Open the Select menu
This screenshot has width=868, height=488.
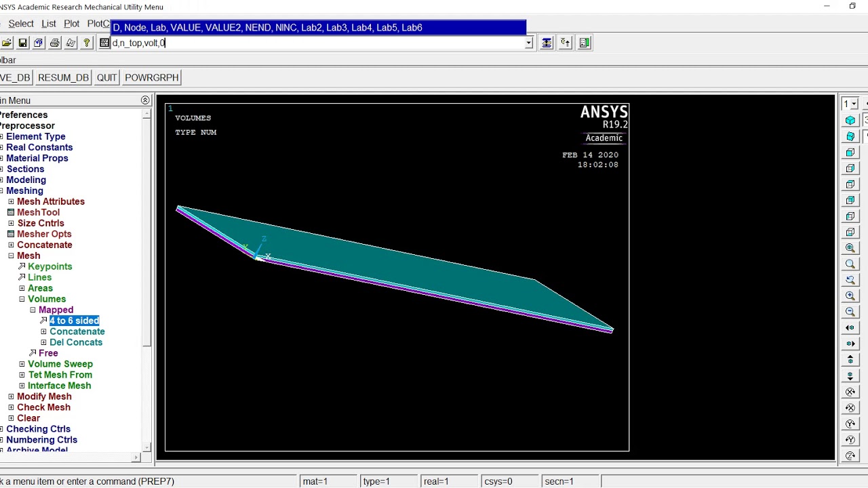click(21, 24)
